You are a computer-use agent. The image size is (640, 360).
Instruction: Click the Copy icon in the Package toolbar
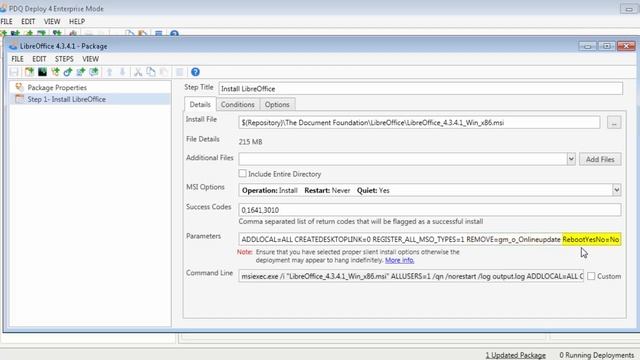click(151, 72)
